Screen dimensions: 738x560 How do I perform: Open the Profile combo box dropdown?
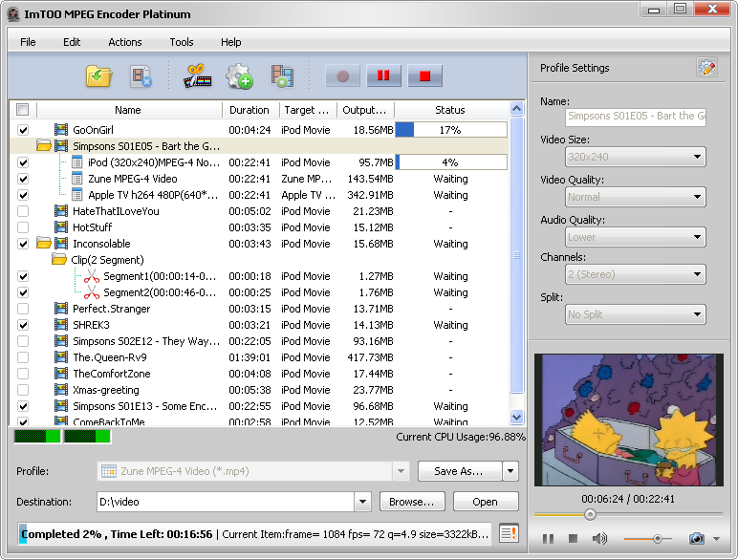pyautogui.click(x=401, y=471)
